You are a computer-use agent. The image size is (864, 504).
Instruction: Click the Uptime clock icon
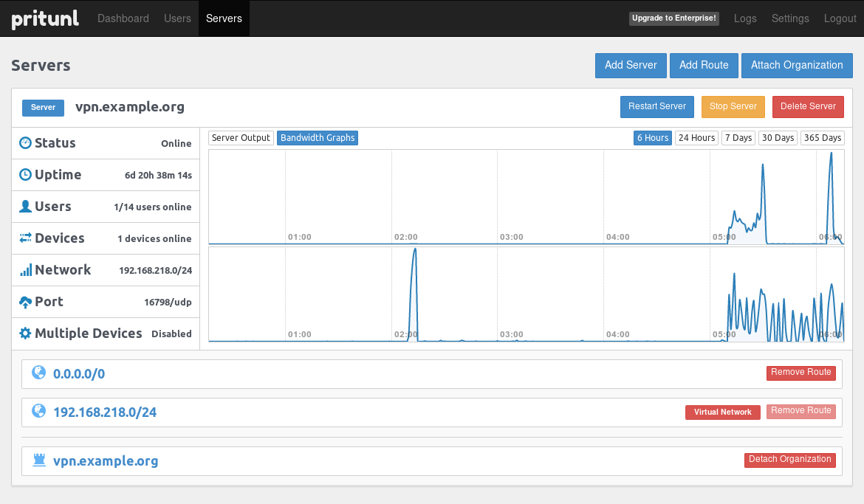pos(25,175)
